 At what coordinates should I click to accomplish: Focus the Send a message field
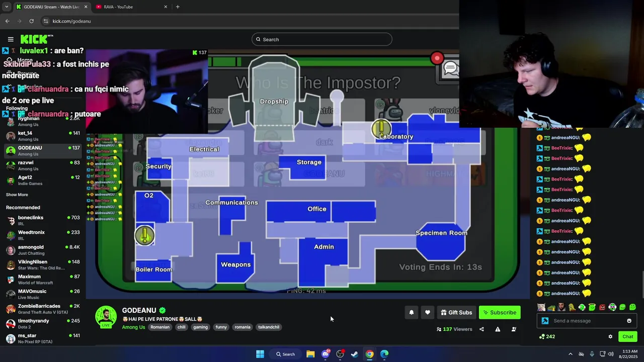click(587, 321)
